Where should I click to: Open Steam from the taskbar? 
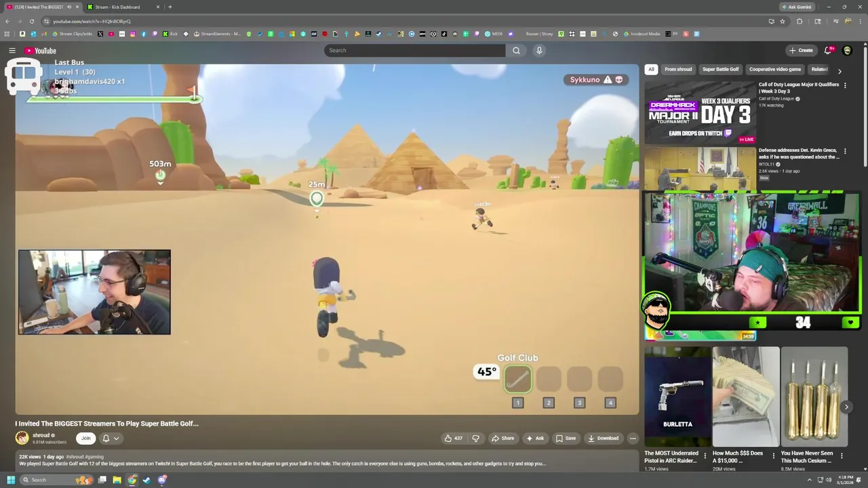coord(146,480)
